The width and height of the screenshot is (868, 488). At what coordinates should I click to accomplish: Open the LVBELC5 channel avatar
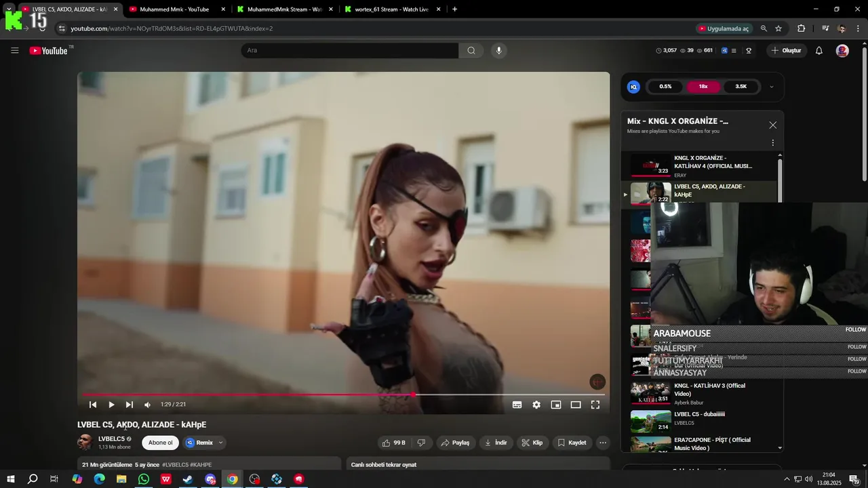(x=85, y=443)
